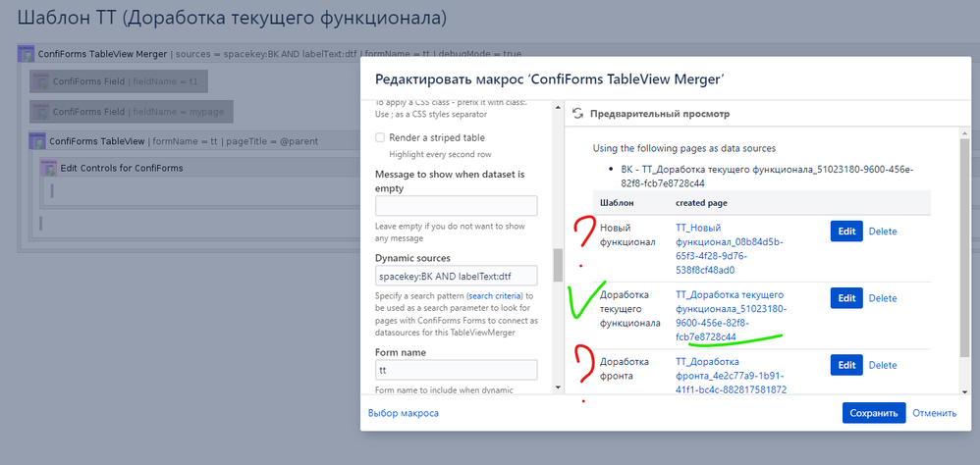Click the Доработка фронта cell

[625, 369]
